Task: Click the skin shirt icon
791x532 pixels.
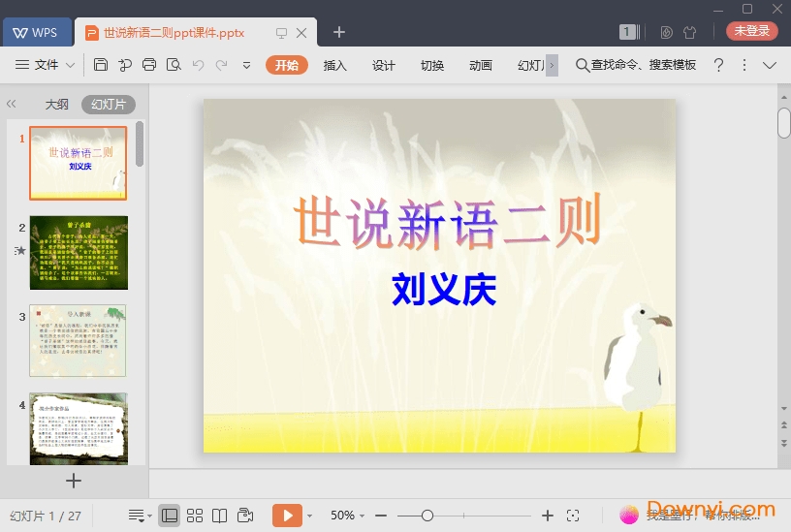Action: coord(689,32)
